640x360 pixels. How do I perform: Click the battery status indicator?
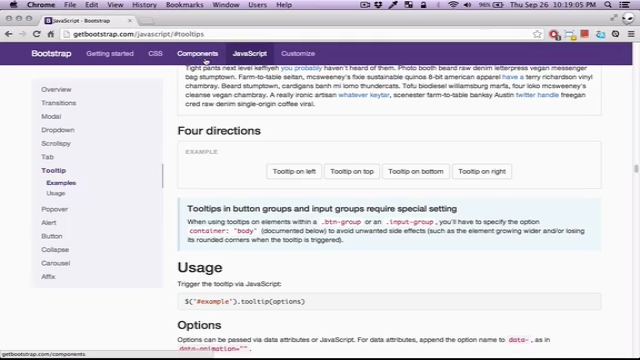point(491,5)
